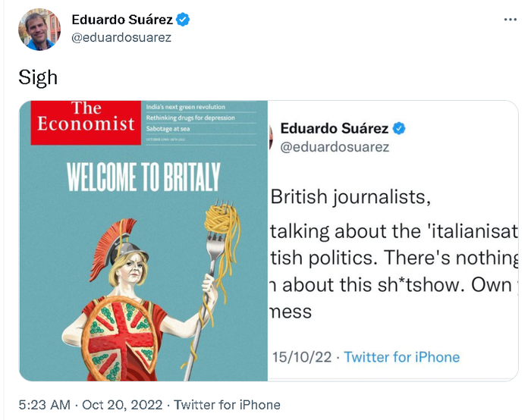Open the tweet's more options menu
The height and width of the screenshot is (420, 531).
(x=510, y=19)
